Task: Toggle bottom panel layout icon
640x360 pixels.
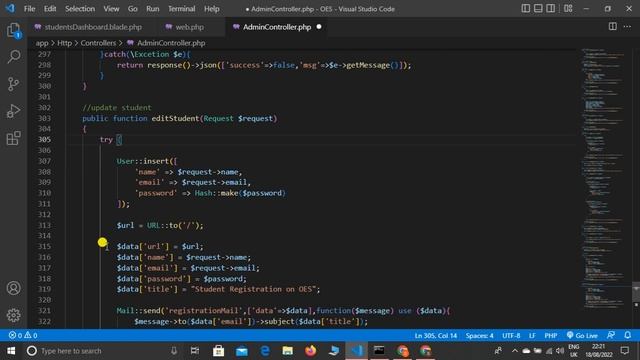Action: tap(538, 9)
